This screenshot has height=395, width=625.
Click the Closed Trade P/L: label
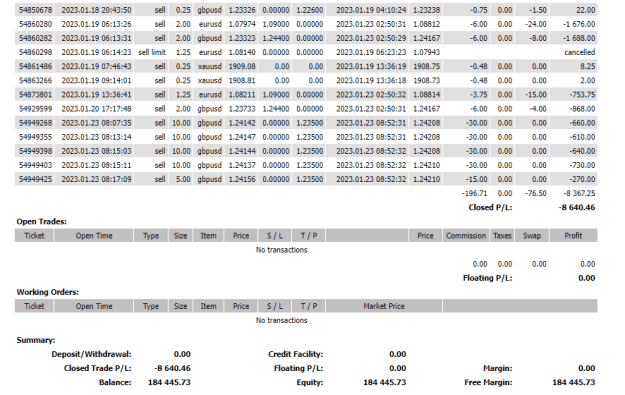(98, 368)
